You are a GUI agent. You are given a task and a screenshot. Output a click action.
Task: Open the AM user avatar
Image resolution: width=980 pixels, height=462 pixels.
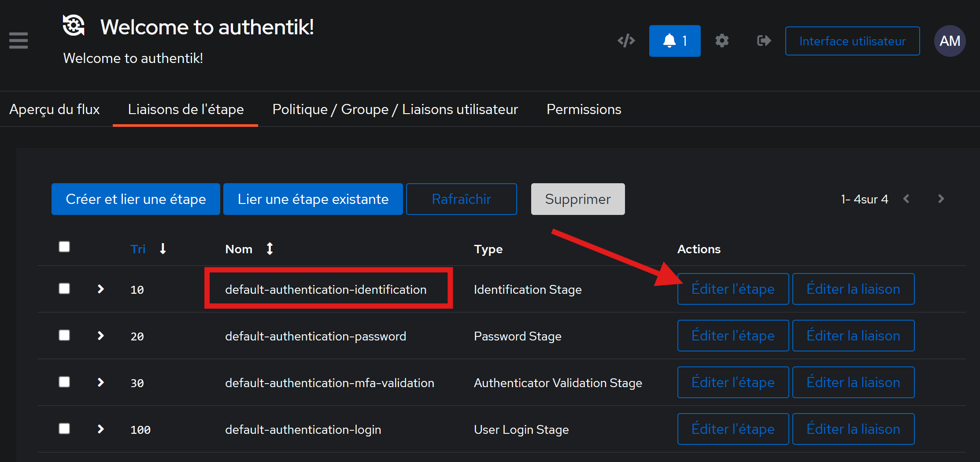point(950,41)
